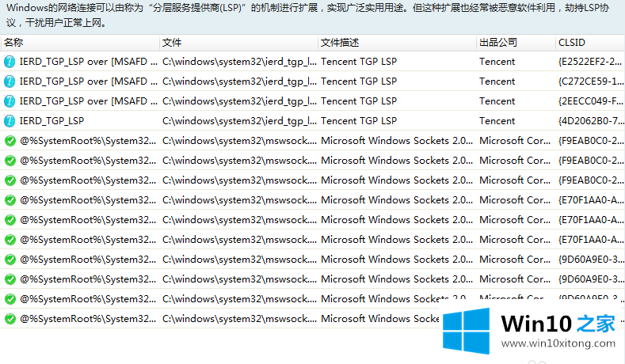Viewport: 625px width, 364px height.
Task: Sort the list by the 名称 column header
Action: pos(80,43)
